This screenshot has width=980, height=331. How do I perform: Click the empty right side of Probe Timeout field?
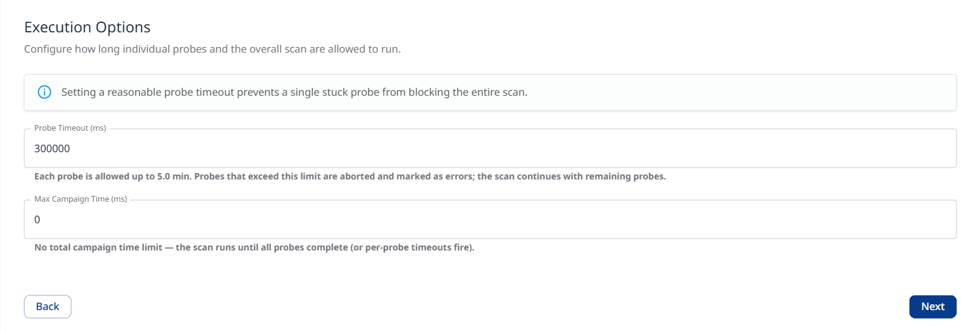pyautogui.click(x=761, y=149)
